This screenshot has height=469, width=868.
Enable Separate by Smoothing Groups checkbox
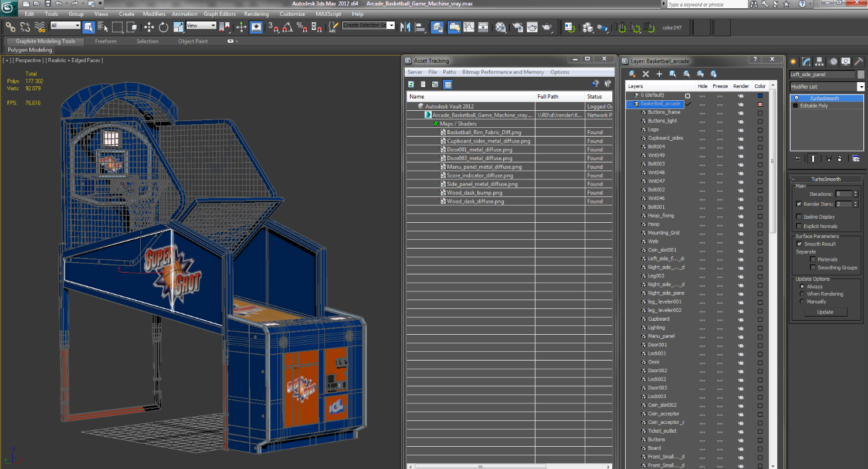point(813,267)
